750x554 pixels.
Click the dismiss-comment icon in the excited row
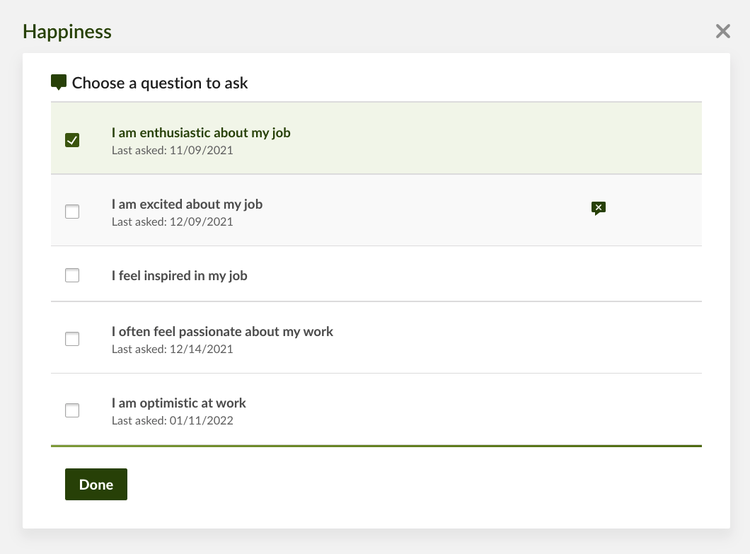pyautogui.click(x=598, y=208)
